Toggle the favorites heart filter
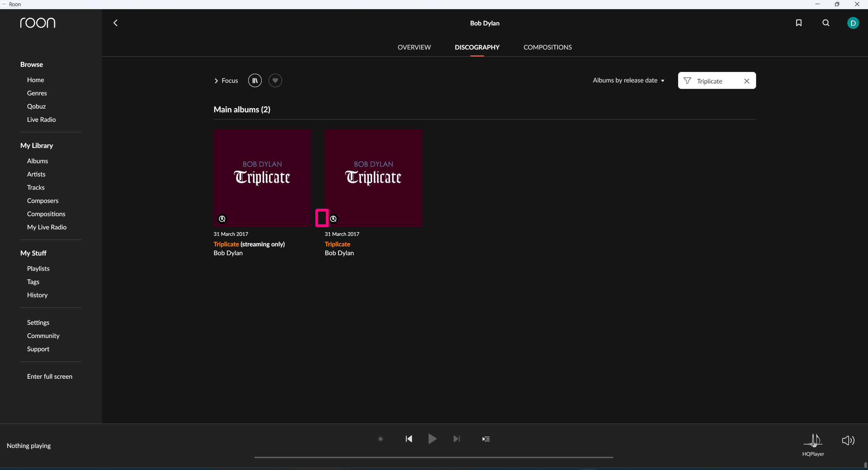Screen dimensions: 868x470 point(275,80)
